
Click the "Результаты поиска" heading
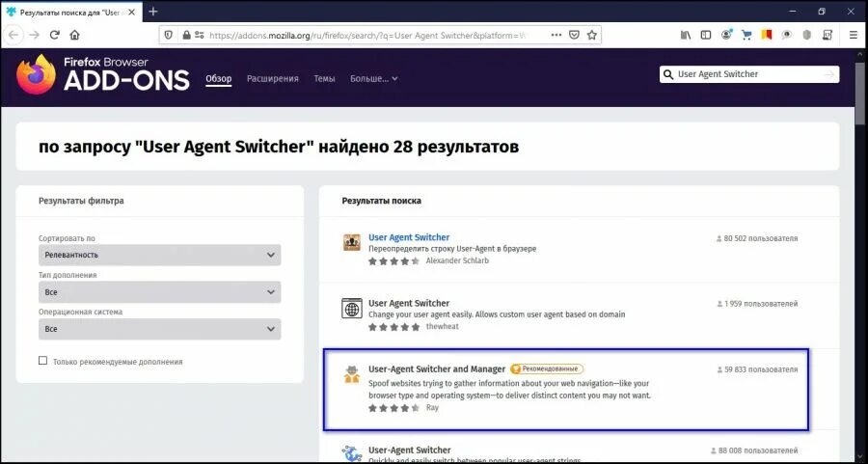point(381,201)
